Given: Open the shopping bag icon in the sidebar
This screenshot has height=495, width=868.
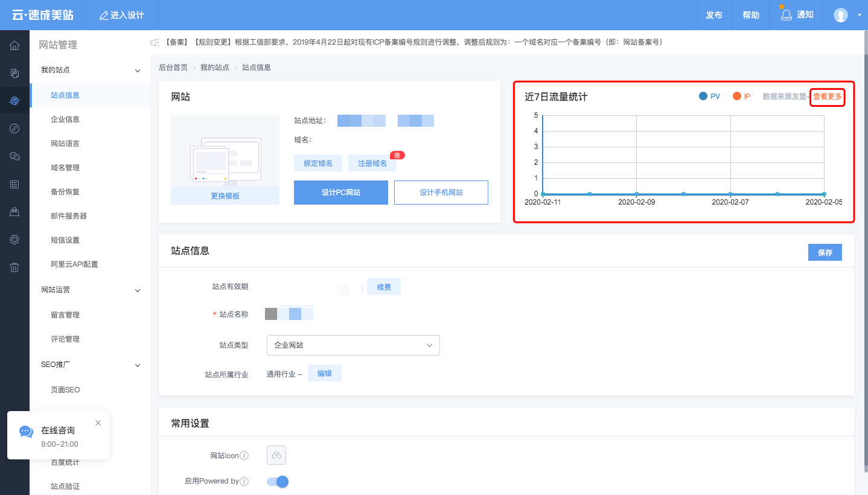Looking at the screenshot, I should coord(14,211).
